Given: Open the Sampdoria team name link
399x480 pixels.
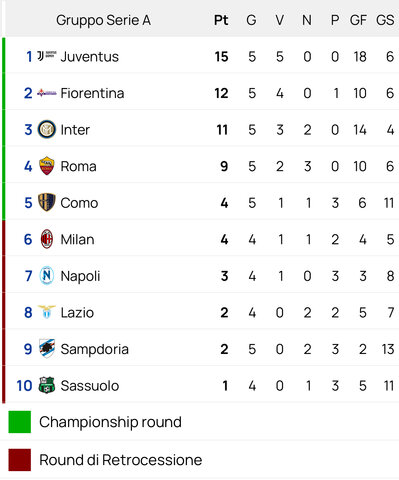Looking at the screenshot, I should tap(95, 349).
